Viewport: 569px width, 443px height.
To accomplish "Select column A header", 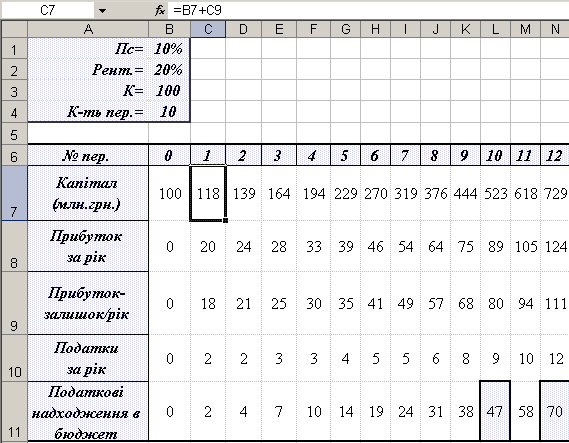I will tap(88, 29).
